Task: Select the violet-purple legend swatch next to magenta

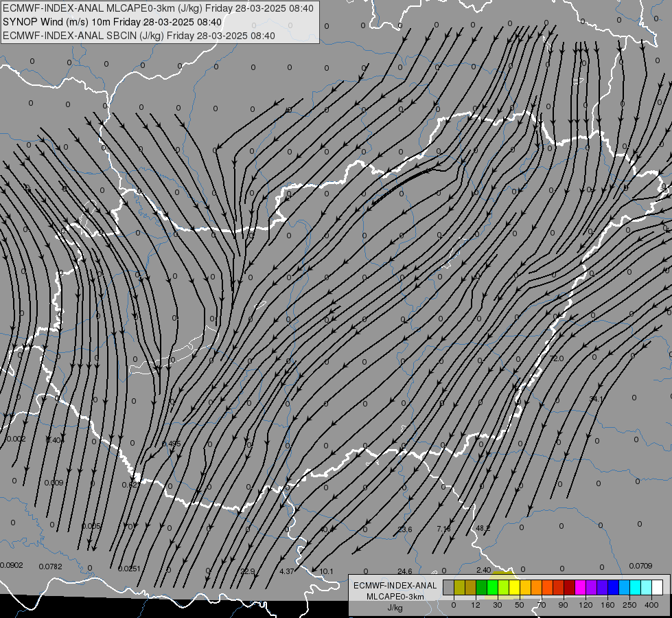Action: (592, 587)
